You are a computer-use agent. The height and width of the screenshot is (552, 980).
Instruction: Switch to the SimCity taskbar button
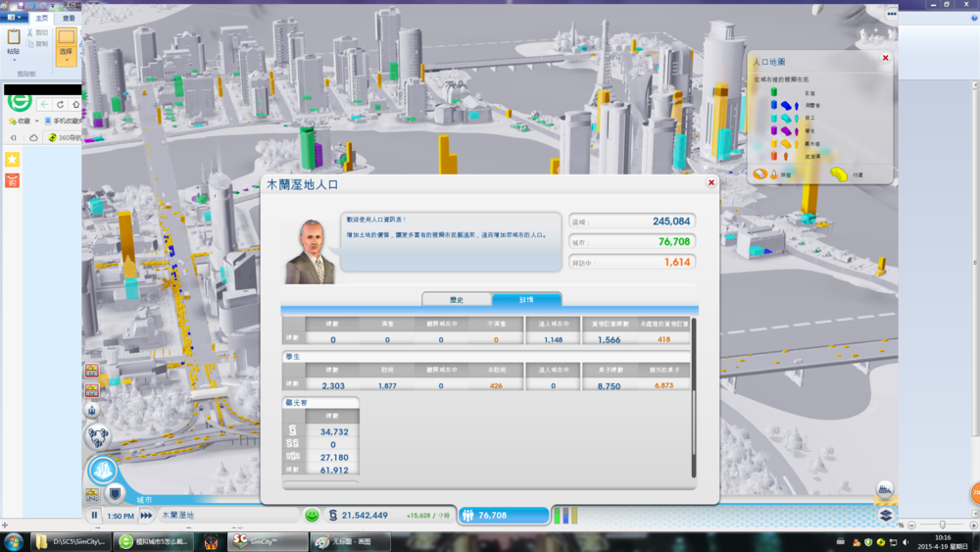(x=269, y=541)
